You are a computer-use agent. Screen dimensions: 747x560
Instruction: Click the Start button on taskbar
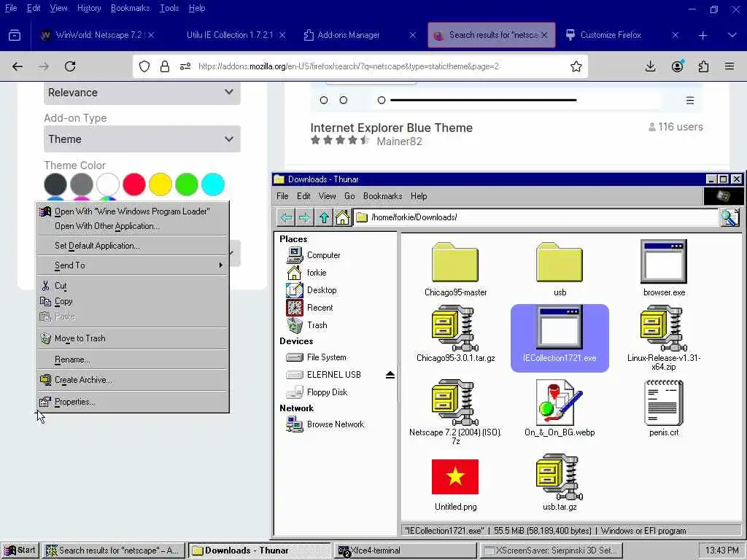coord(20,551)
